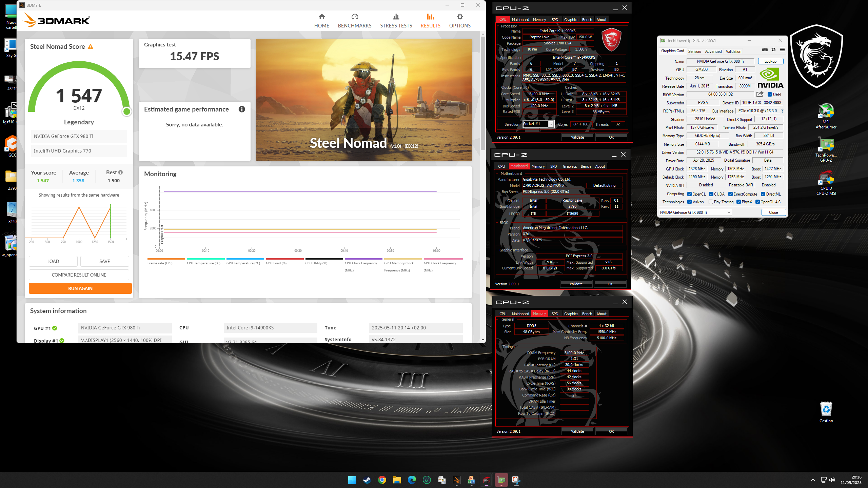Open the Bench tab in middle CPU-Z window
Viewport: 868px width, 488px height.
pos(586,166)
